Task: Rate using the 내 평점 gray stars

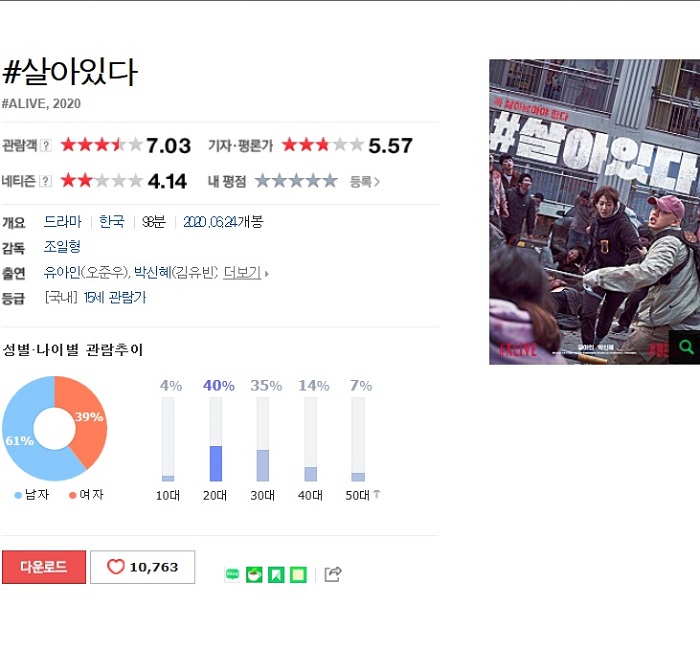Action: [x=296, y=181]
